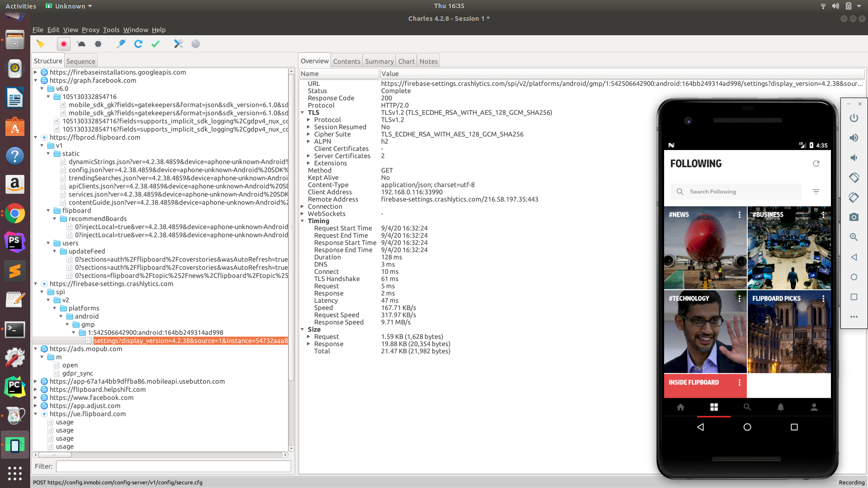The height and width of the screenshot is (488, 868).
Task: Switch to the Chart tab
Action: (406, 61)
